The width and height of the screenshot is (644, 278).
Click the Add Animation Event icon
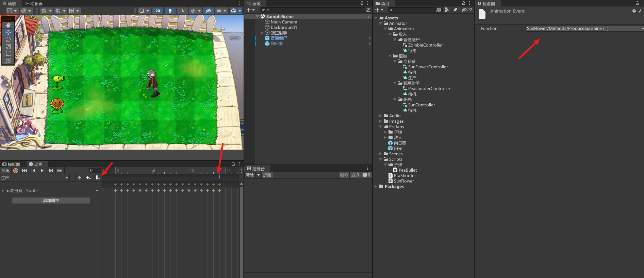tap(97, 178)
